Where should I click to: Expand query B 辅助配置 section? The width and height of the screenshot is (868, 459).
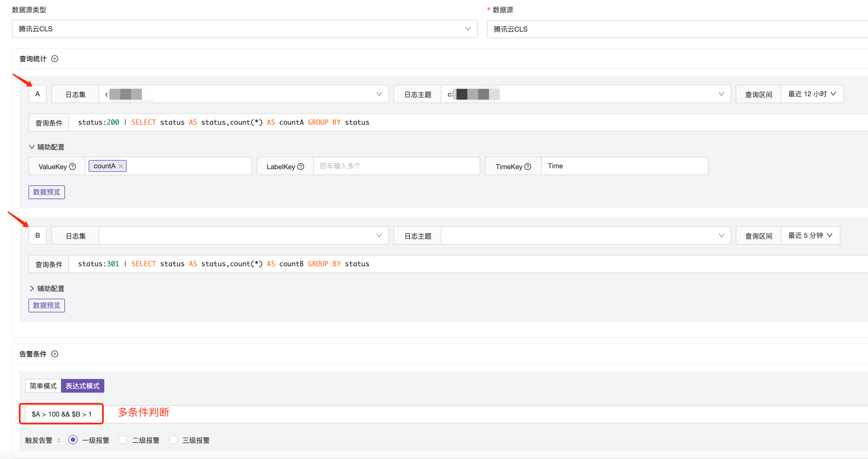47,289
